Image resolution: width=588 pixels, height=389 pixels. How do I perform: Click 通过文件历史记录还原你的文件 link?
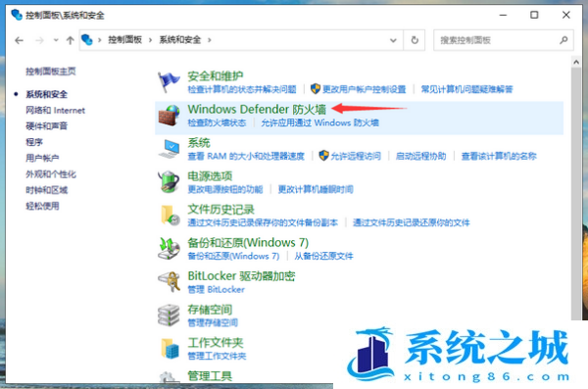411,222
